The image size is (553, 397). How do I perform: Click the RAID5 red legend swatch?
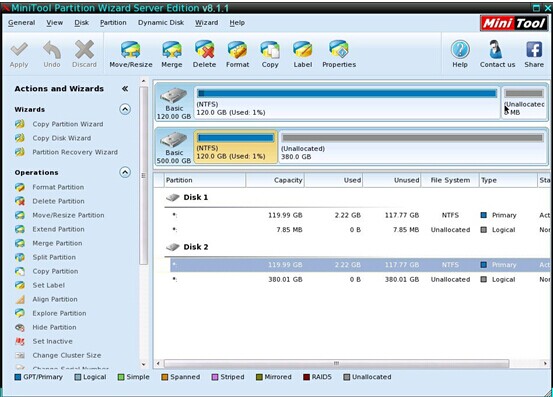[x=306, y=377]
